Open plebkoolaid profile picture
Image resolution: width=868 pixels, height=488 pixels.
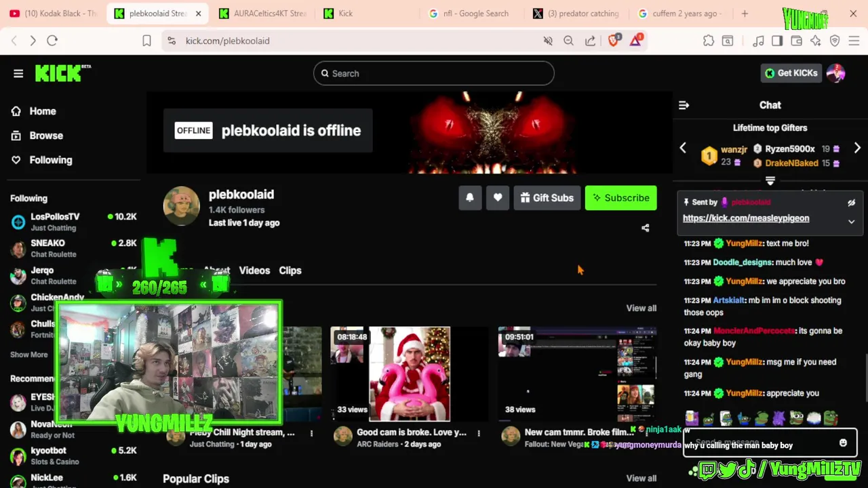[181, 206]
